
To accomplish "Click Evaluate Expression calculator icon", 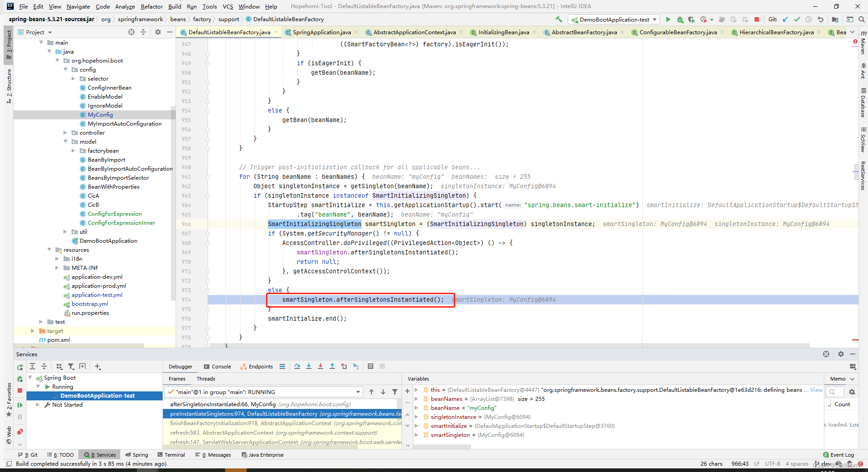I will tap(371, 366).
